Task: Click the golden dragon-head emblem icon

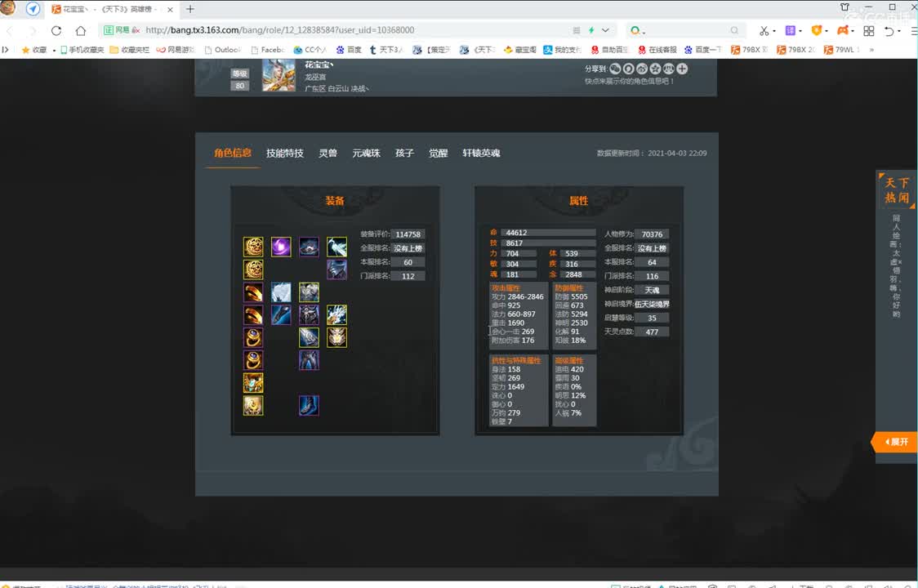Action: click(336, 337)
